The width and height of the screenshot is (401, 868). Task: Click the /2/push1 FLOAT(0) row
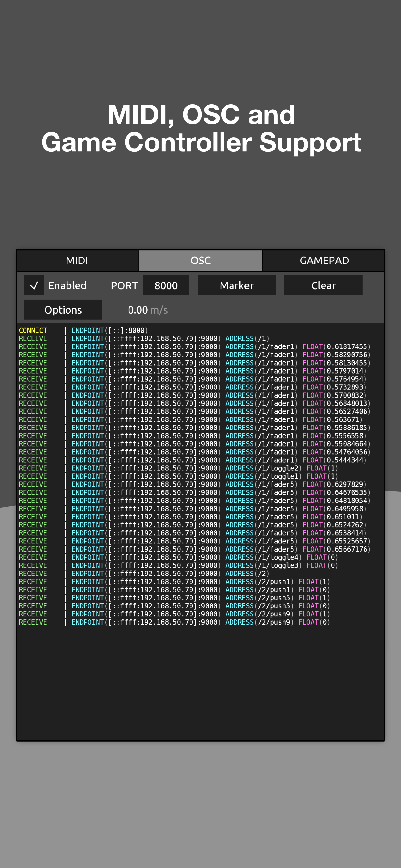coord(174,589)
